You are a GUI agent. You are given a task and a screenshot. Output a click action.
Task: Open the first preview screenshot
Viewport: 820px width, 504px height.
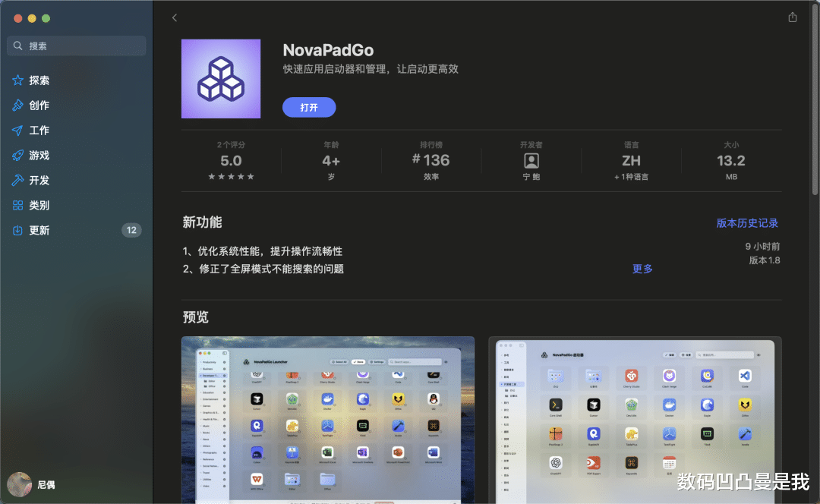(x=328, y=420)
